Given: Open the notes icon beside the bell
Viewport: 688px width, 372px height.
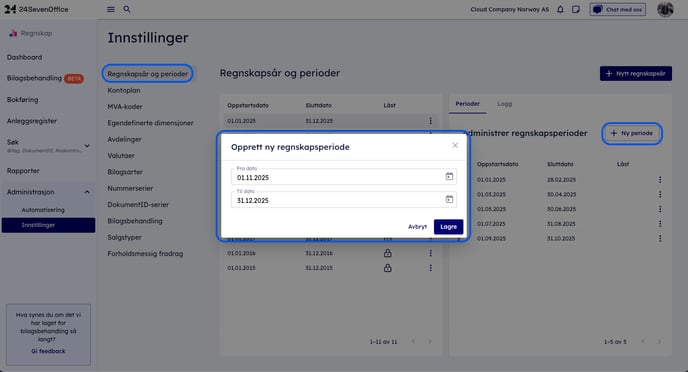Looking at the screenshot, I should pos(576,9).
